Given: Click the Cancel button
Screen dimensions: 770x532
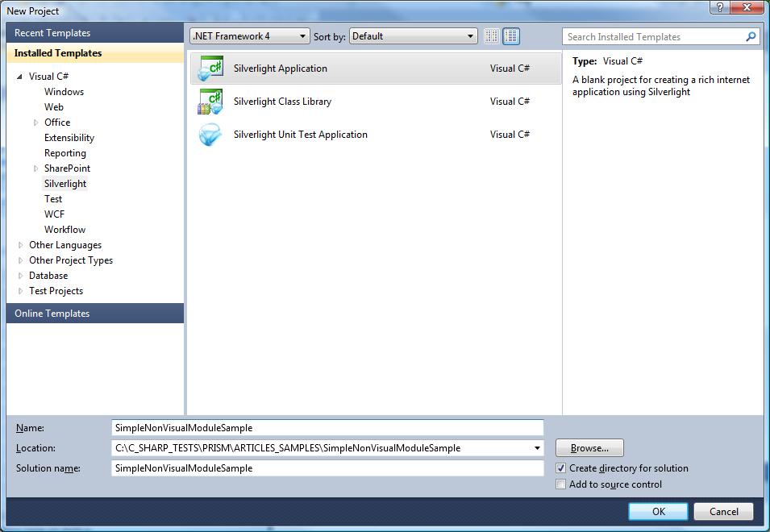Looking at the screenshot, I should coord(723,511).
